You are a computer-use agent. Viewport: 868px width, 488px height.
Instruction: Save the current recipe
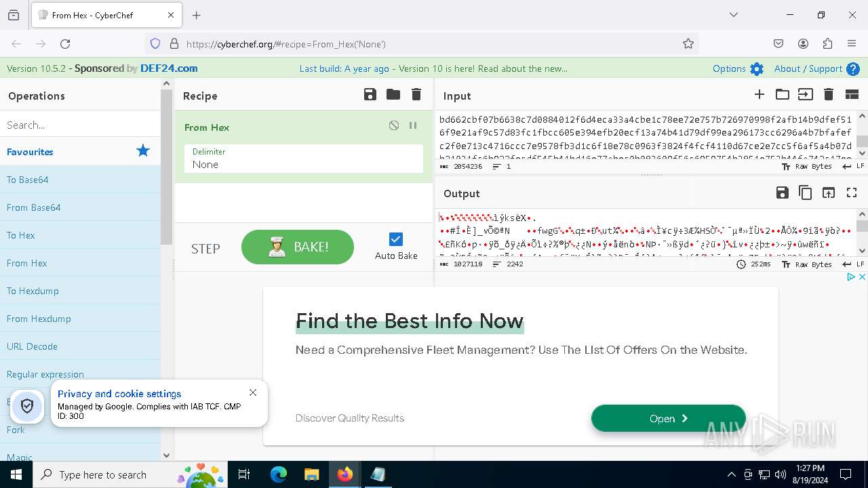370,95
